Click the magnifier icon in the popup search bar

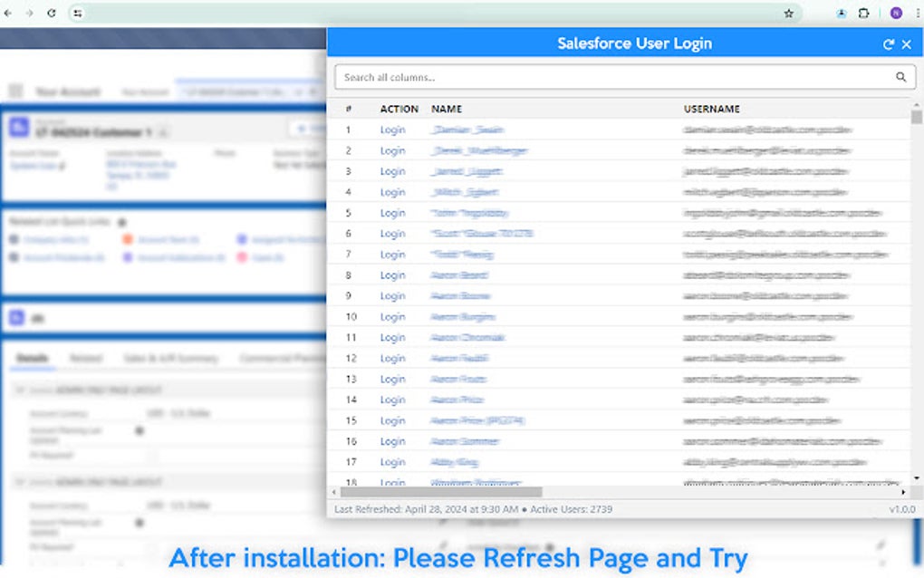click(900, 77)
